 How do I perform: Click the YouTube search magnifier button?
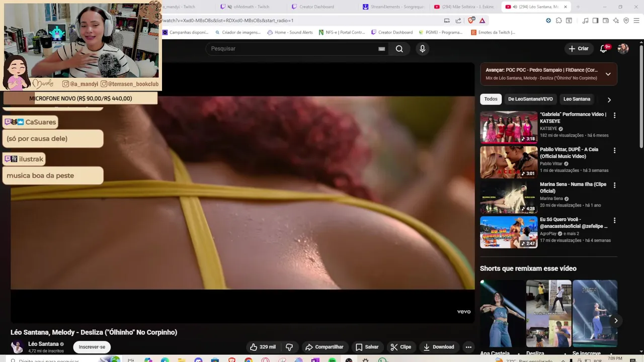tap(399, 49)
